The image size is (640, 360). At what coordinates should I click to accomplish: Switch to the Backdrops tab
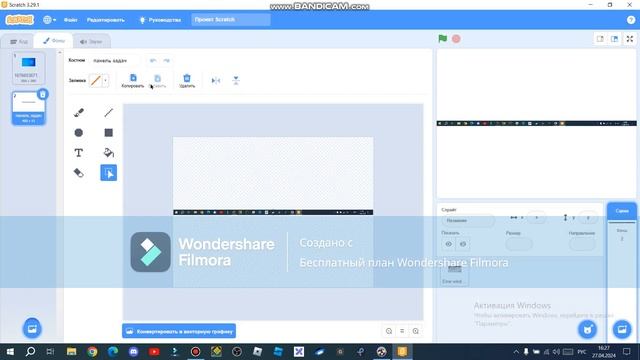[54, 41]
